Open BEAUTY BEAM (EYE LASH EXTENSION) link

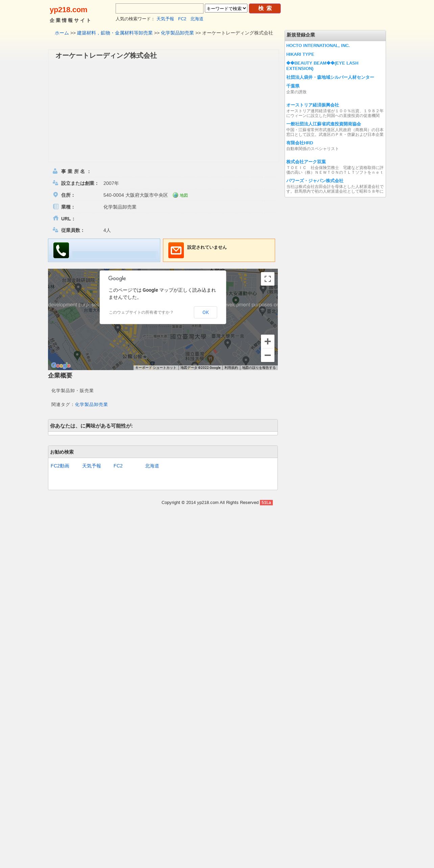(322, 66)
